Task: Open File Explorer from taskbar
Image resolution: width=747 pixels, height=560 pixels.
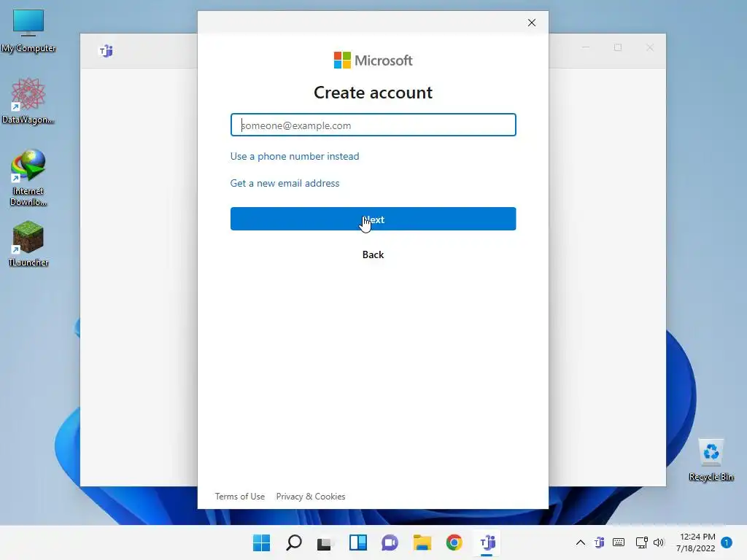Action: tap(422, 542)
